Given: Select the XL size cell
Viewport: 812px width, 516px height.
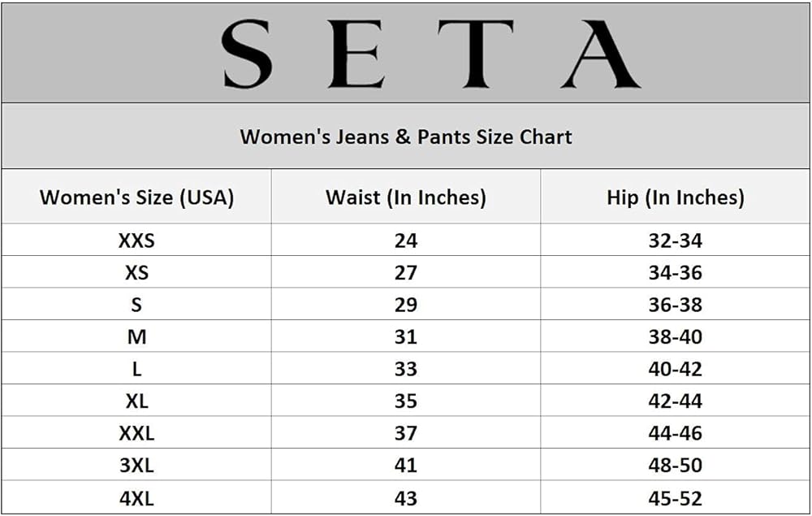Looking at the screenshot, I should point(136,401).
